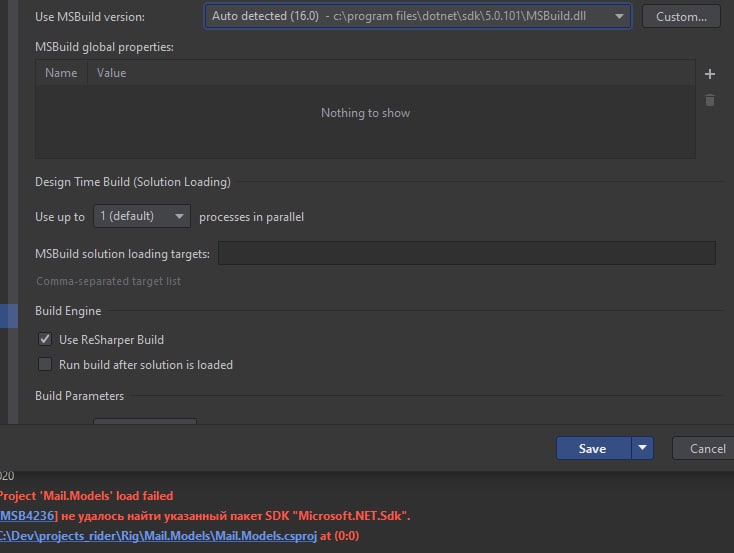
Task: Click the Name column header
Action: click(61, 73)
